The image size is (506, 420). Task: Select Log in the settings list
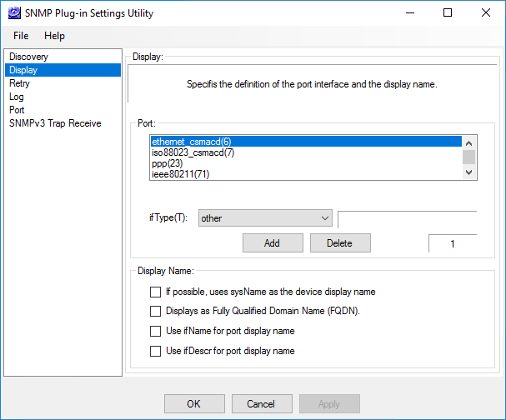coord(17,97)
